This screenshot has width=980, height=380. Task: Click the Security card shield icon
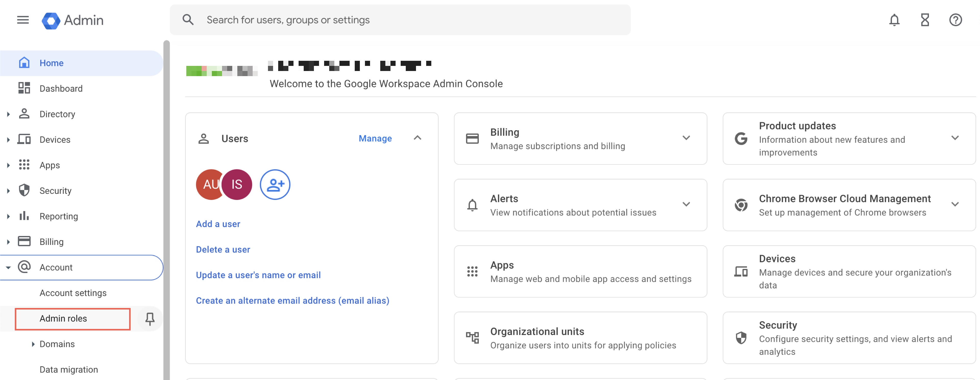click(x=741, y=337)
